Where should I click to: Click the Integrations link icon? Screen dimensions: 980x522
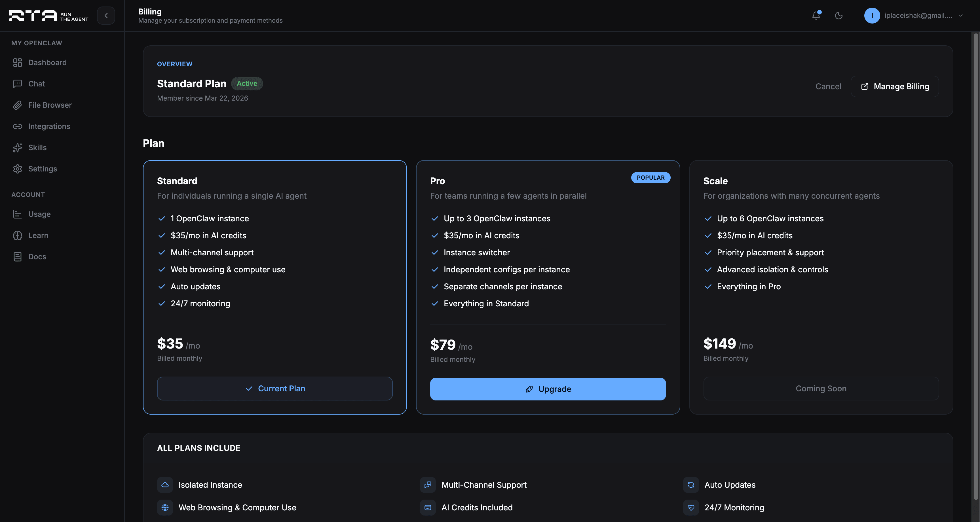[18, 127]
